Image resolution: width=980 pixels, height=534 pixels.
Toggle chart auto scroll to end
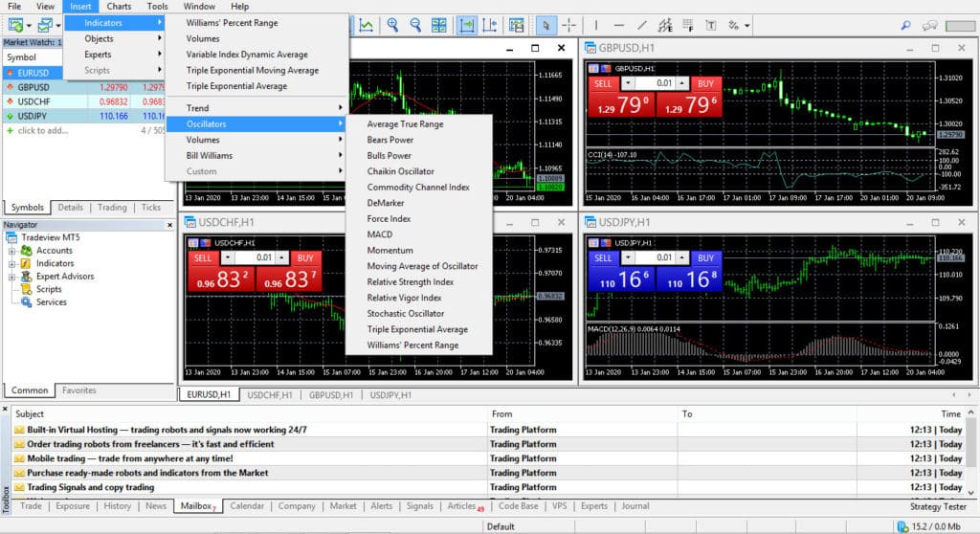coord(466,25)
